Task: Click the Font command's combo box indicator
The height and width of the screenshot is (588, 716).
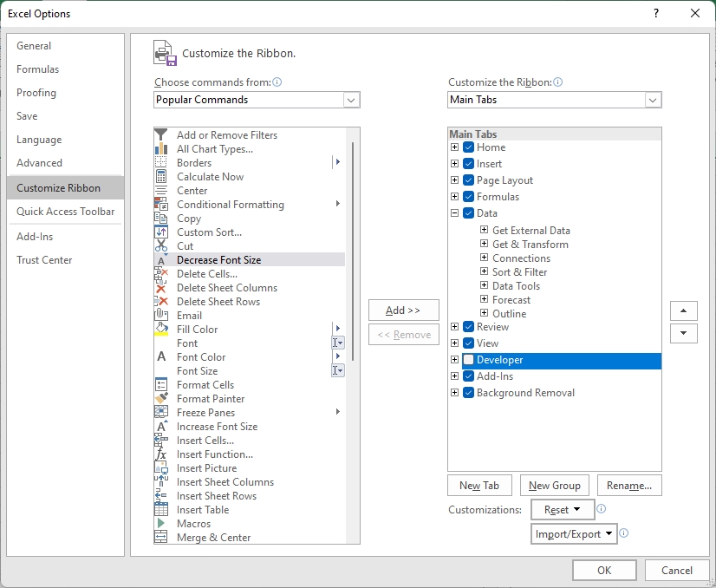Action: 338,343
